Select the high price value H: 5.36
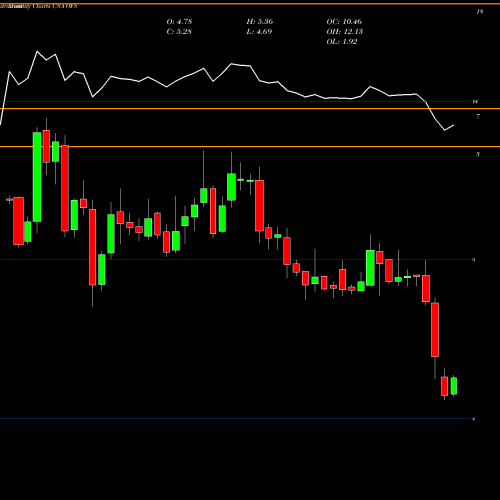Viewport: 500px width, 500px height. [260, 22]
